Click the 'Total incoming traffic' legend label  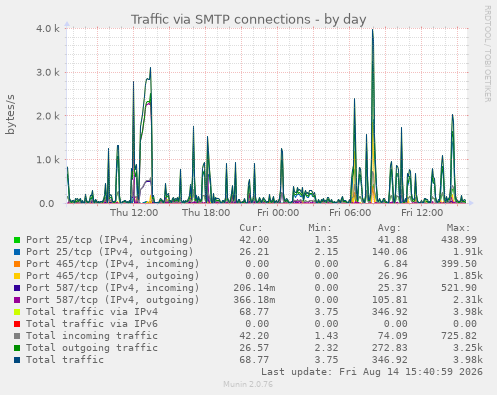click(x=92, y=336)
